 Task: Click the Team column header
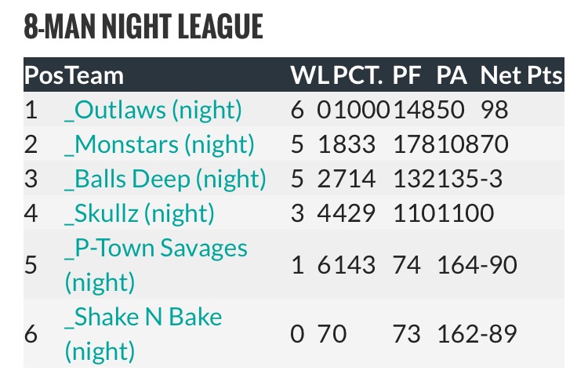(x=93, y=75)
